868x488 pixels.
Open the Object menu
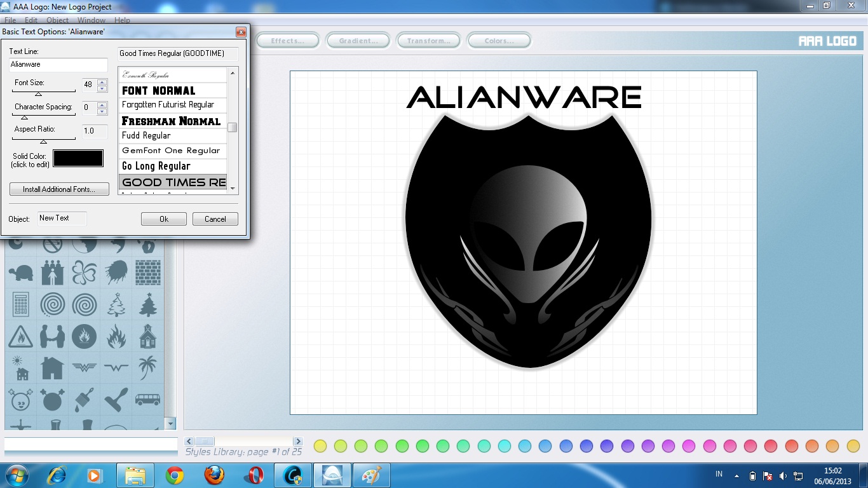tap(57, 20)
